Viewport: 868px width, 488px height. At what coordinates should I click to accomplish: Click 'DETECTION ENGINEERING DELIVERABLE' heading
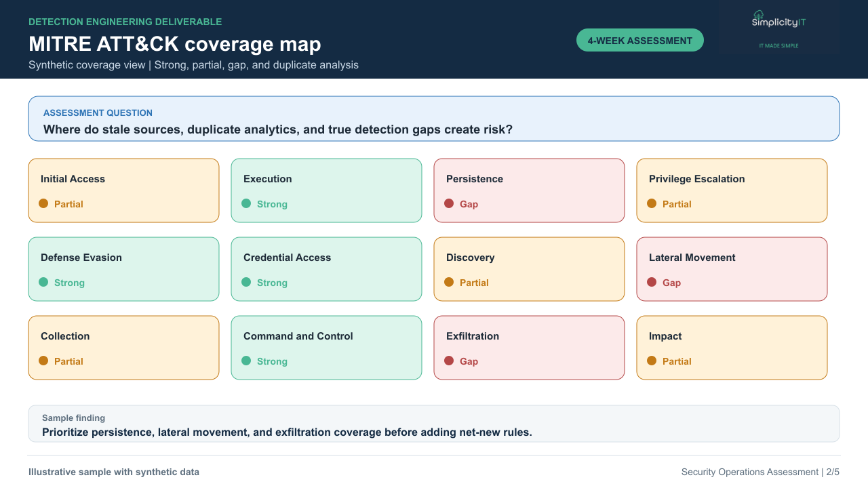(x=125, y=22)
